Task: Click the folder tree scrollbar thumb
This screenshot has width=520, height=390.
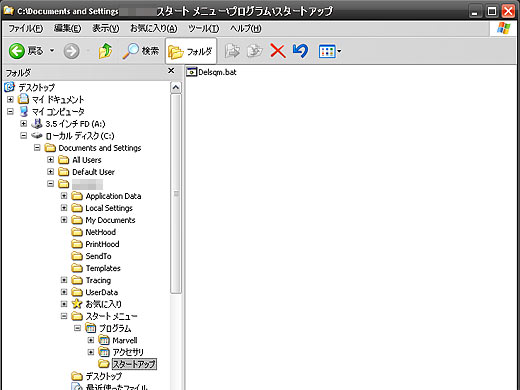Action: coord(176,194)
